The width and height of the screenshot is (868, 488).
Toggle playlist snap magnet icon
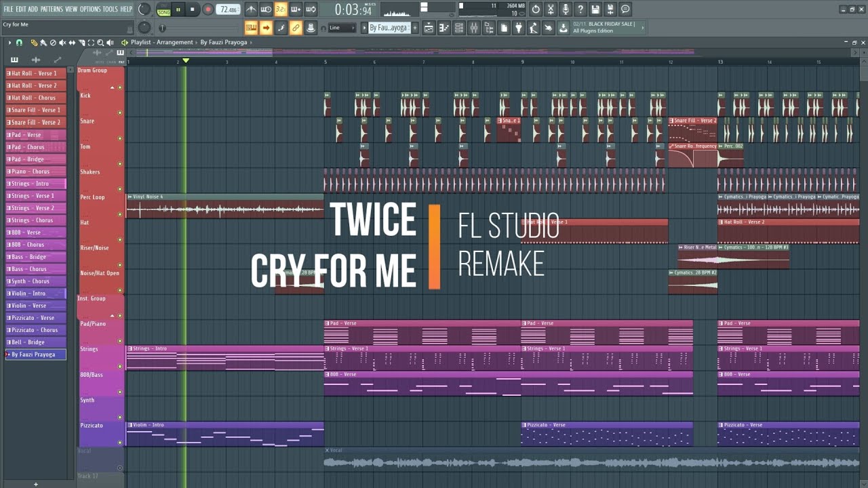coord(19,43)
